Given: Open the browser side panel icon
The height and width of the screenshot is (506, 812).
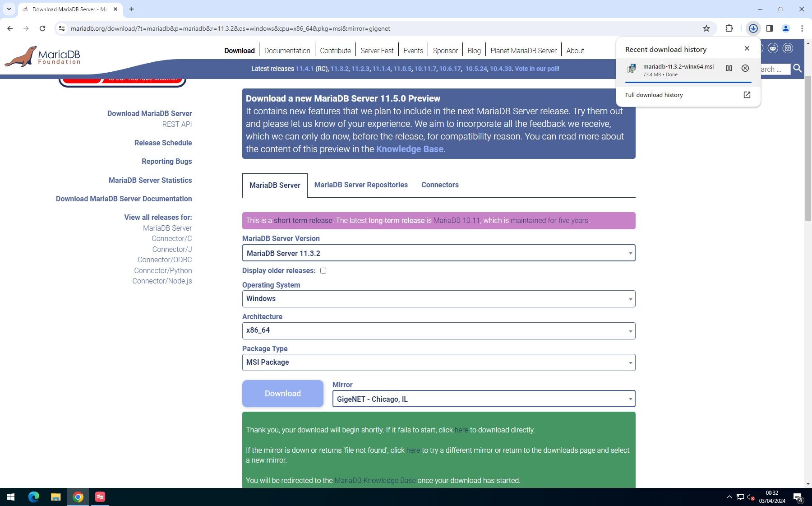Looking at the screenshot, I should coord(770,28).
